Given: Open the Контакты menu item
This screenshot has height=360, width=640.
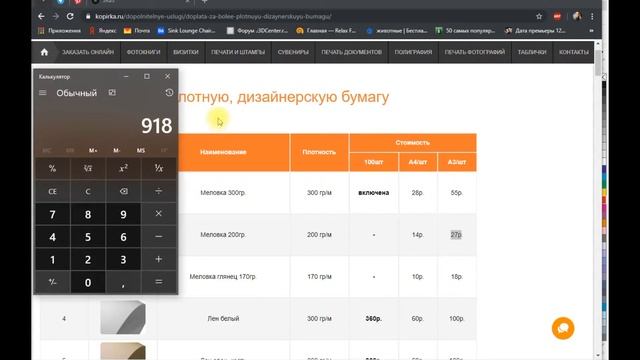Looking at the screenshot, I should (573, 52).
